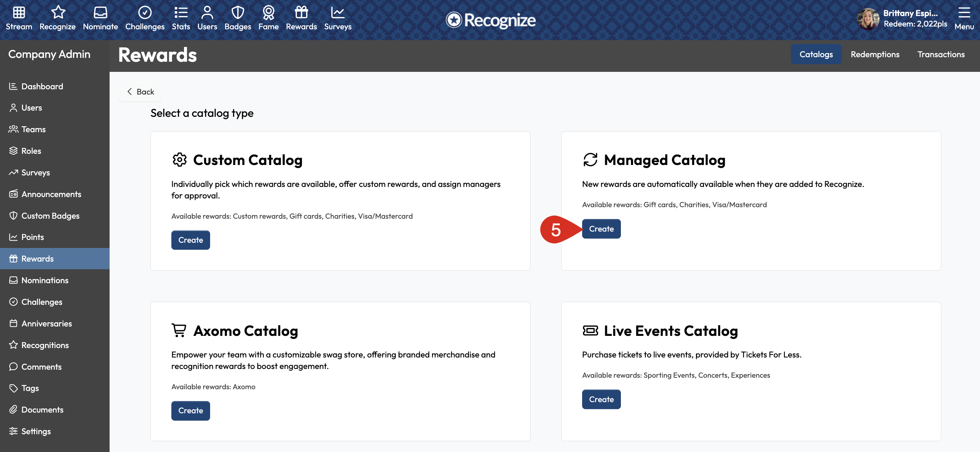The width and height of the screenshot is (980, 452).
Task: Open Challenges in the Company Admin sidebar
Action: pyautogui.click(x=55, y=302)
